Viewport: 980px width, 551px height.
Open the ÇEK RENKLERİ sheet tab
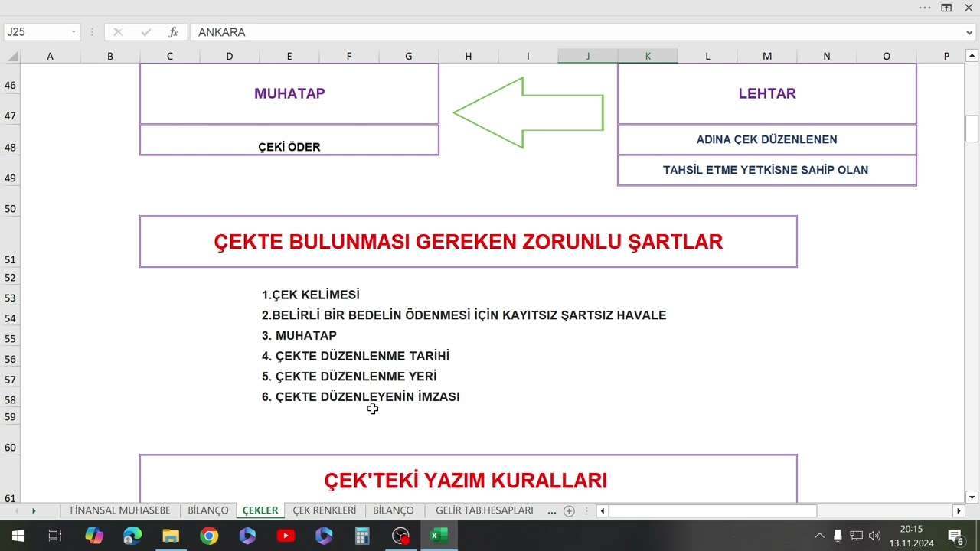coord(325,510)
